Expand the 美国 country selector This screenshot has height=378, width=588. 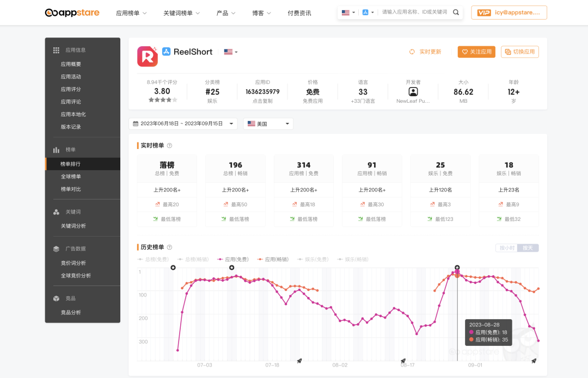click(x=268, y=123)
